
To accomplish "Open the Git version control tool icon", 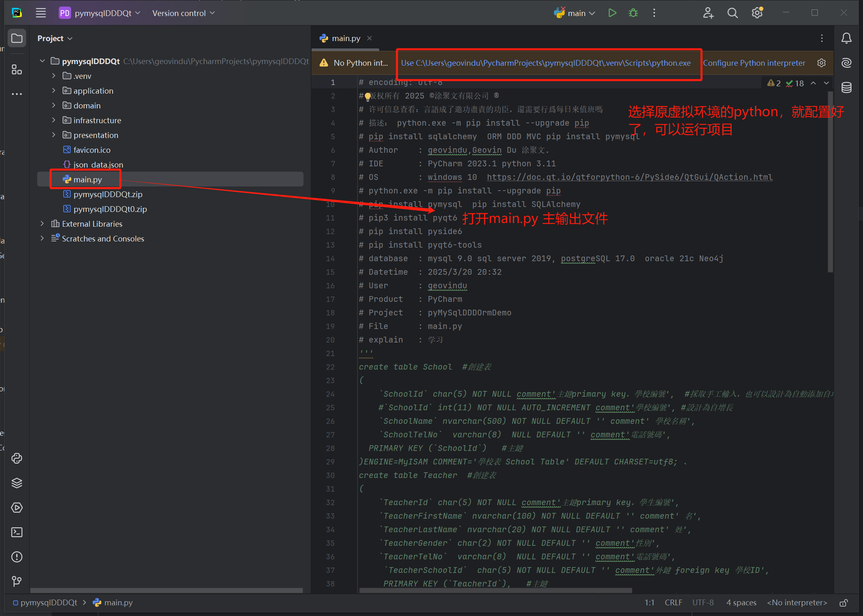I will pyautogui.click(x=17, y=581).
